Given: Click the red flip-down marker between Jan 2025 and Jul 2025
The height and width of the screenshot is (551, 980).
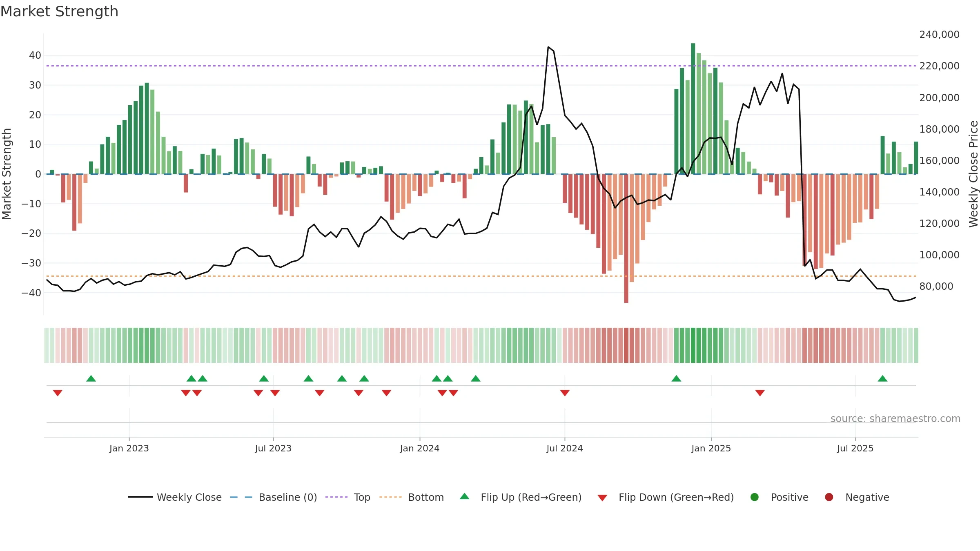Looking at the screenshot, I should point(760,393).
